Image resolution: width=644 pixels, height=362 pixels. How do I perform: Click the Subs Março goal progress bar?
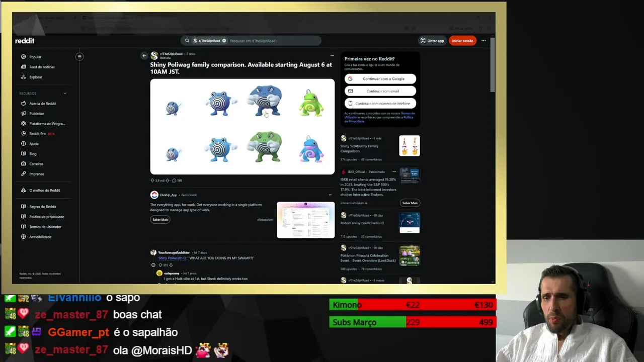(x=413, y=322)
